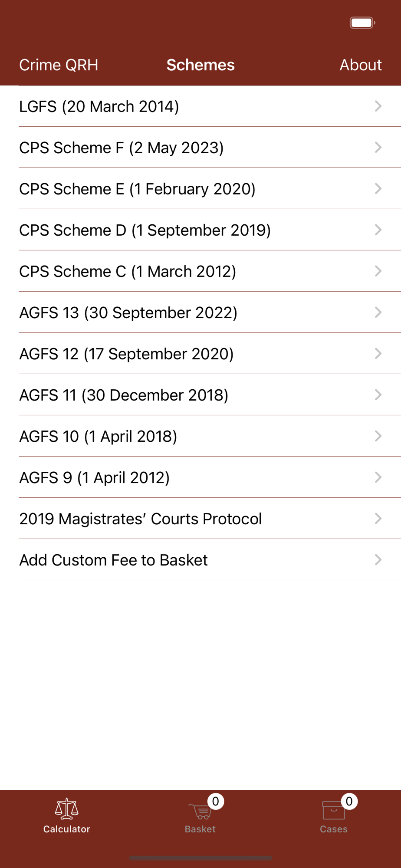Image resolution: width=401 pixels, height=868 pixels.
Task: Expand CPS Scheme F chevron arrow
Action: click(x=378, y=148)
